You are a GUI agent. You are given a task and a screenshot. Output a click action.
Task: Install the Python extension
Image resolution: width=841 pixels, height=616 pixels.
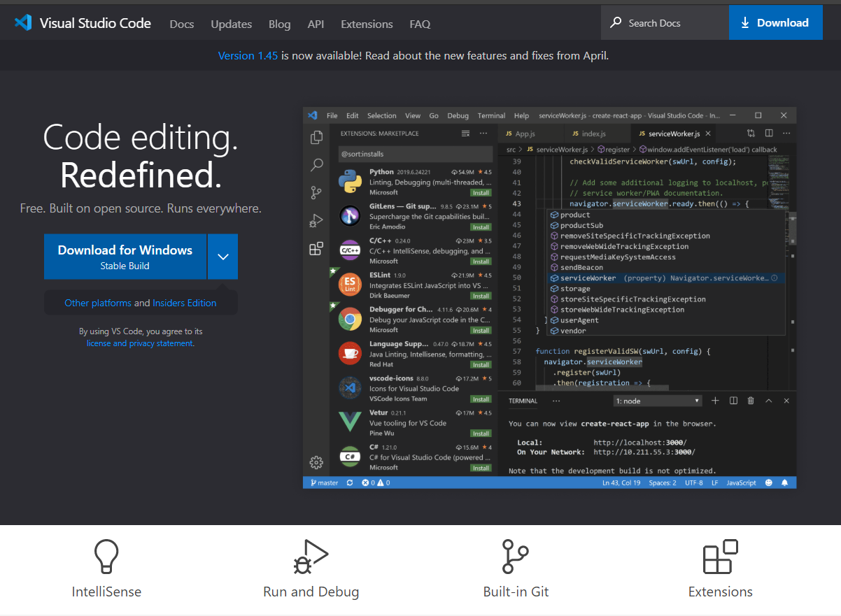tap(481, 193)
